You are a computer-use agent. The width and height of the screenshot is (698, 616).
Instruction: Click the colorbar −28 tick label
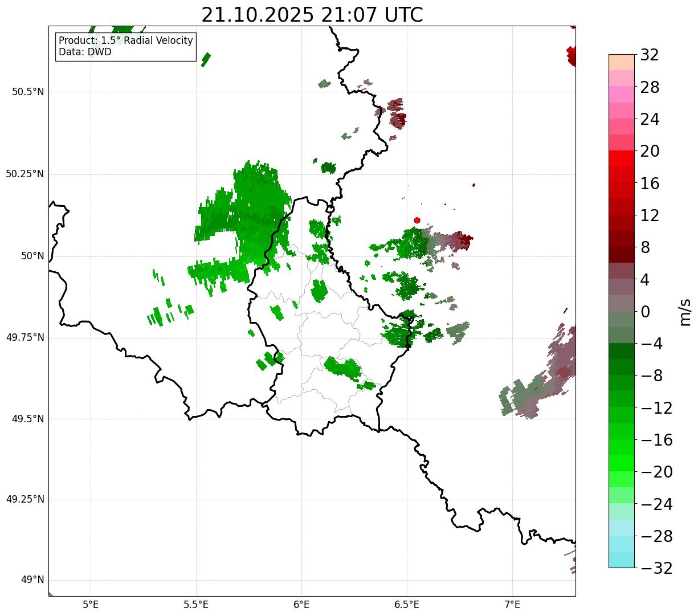656,536
